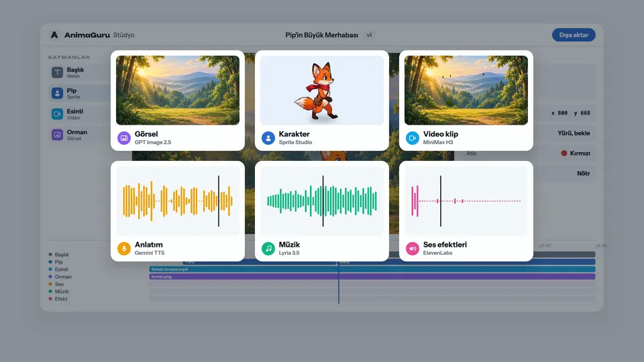Click the Anlatım orange waveform

click(x=177, y=200)
